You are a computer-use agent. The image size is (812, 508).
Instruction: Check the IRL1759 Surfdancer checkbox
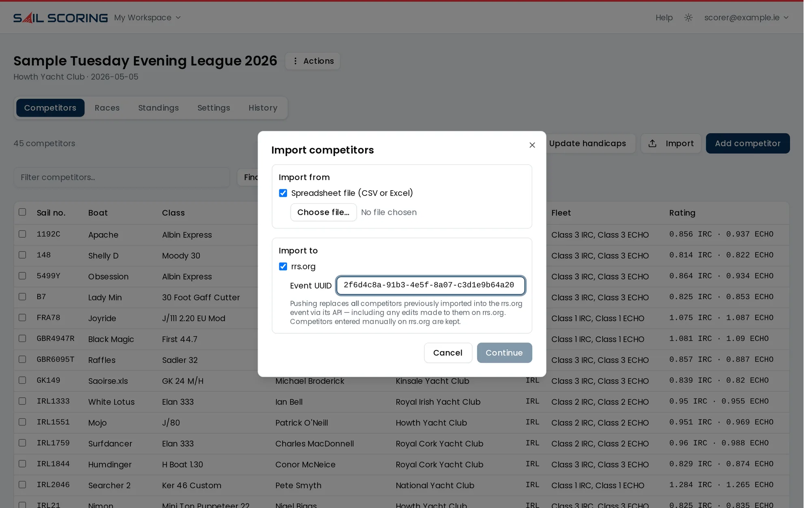(22, 443)
